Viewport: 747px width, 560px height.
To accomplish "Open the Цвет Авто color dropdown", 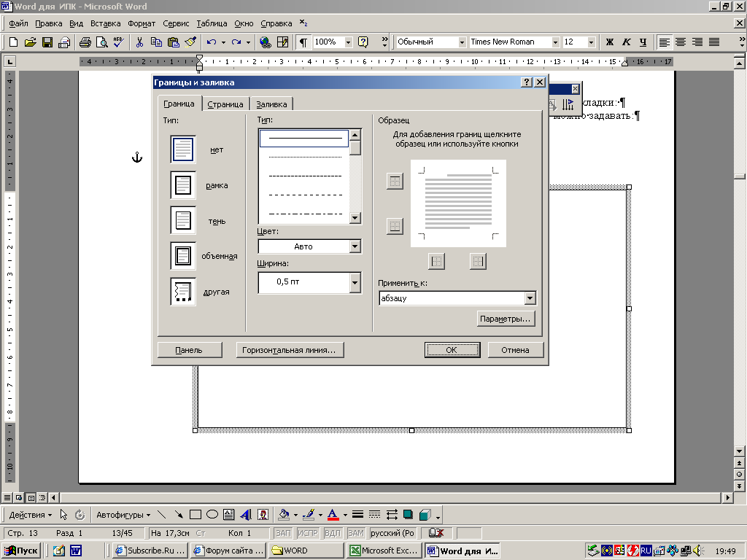I will click(x=355, y=246).
